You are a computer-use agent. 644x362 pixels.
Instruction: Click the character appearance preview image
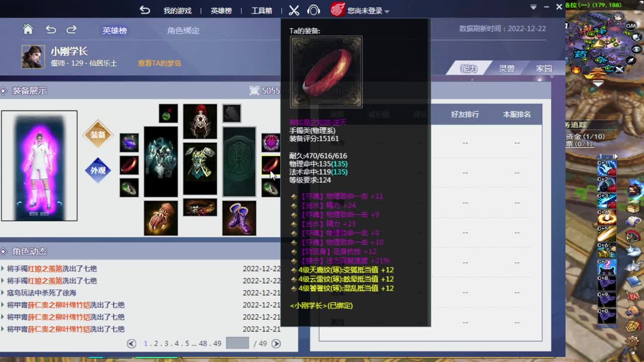pos(39,165)
